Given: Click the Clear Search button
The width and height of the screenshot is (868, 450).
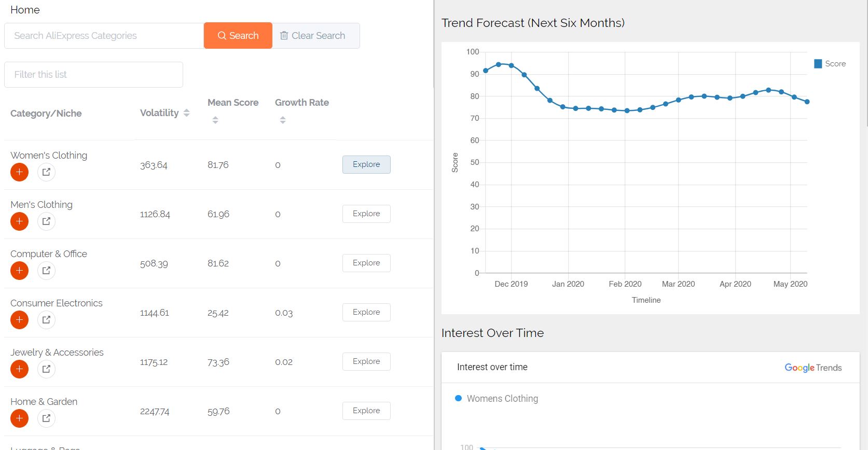Looking at the screenshot, I should click(x=316, y=36).
